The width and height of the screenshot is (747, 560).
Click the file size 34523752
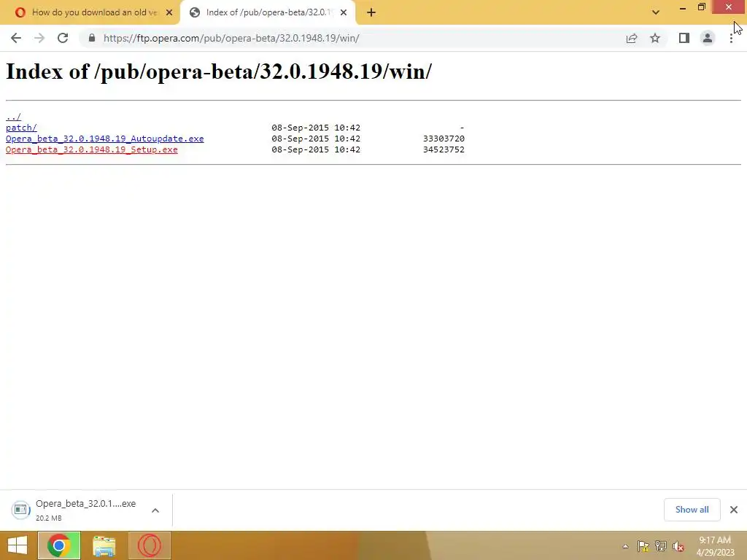[444, 149]
